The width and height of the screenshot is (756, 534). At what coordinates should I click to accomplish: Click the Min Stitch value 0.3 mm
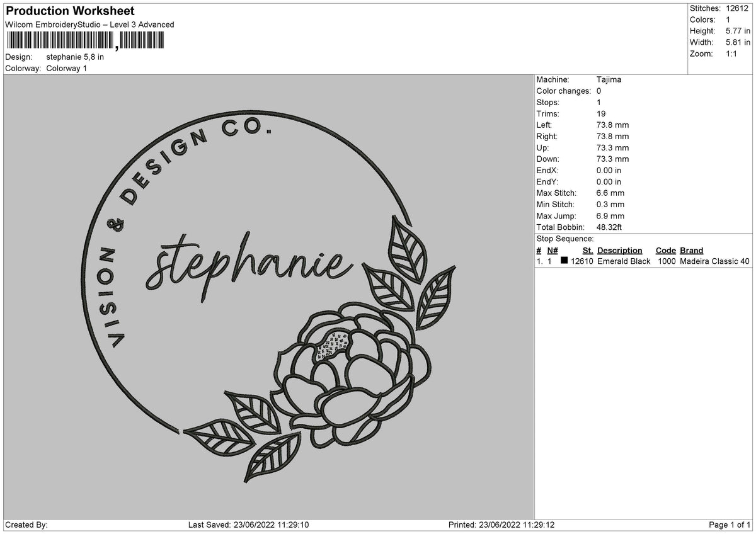(610, 205)
